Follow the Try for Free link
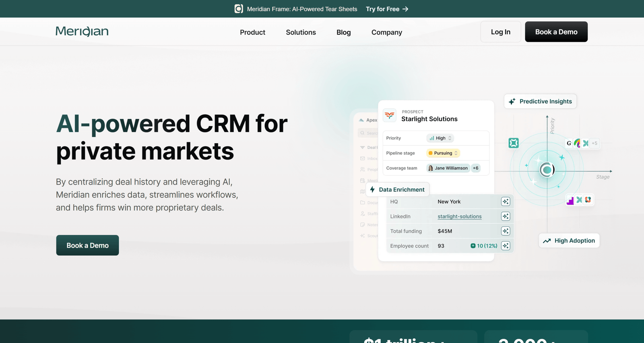644x343 pixels. point(387,9)
